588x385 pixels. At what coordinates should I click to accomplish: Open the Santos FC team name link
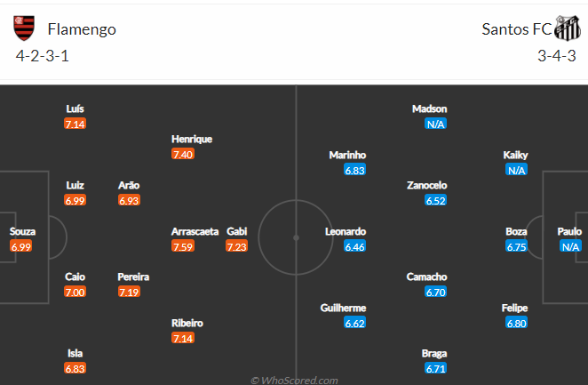tap(516, 29)
